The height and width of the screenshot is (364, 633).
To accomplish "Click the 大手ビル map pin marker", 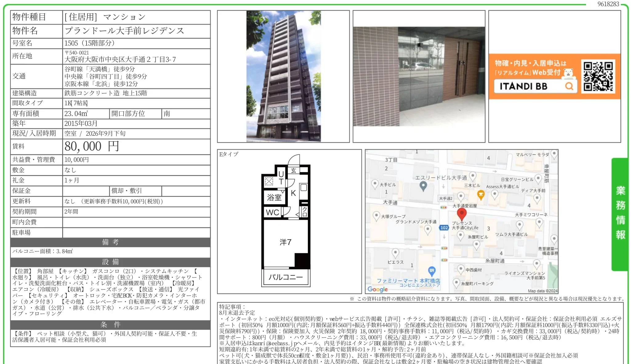I will pyautogui.click(x=375, y=184).
